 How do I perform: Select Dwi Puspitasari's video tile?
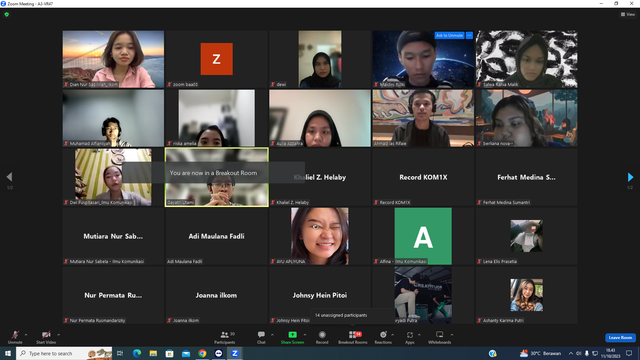pos(113,177)
